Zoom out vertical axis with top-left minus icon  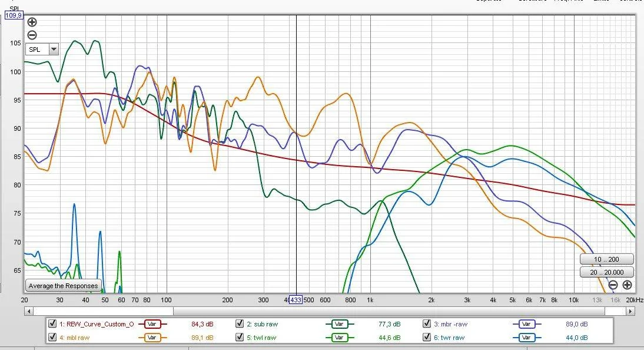click(32, 35)
